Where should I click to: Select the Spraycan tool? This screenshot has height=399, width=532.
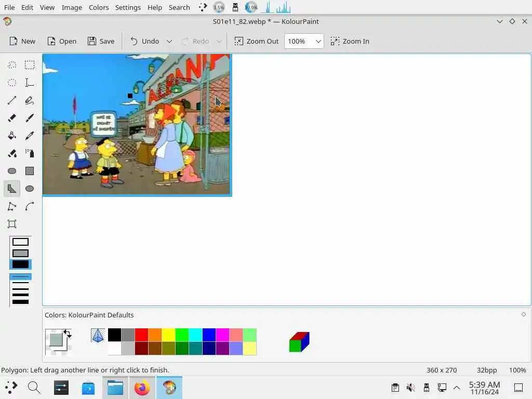30,153
